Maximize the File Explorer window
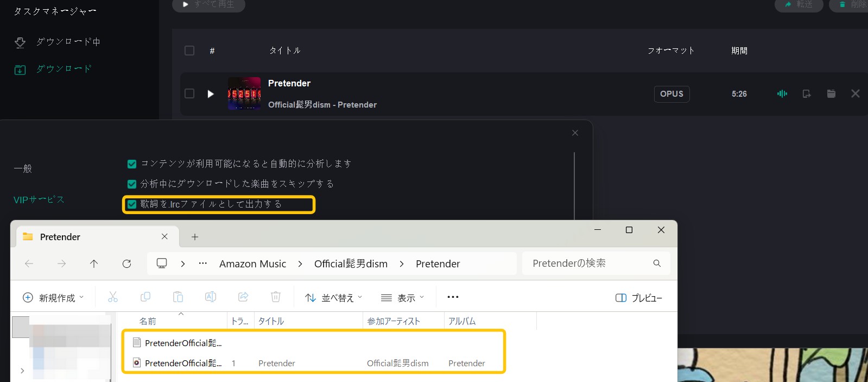This screenshot has width=868, height=382. pos(629,230)
